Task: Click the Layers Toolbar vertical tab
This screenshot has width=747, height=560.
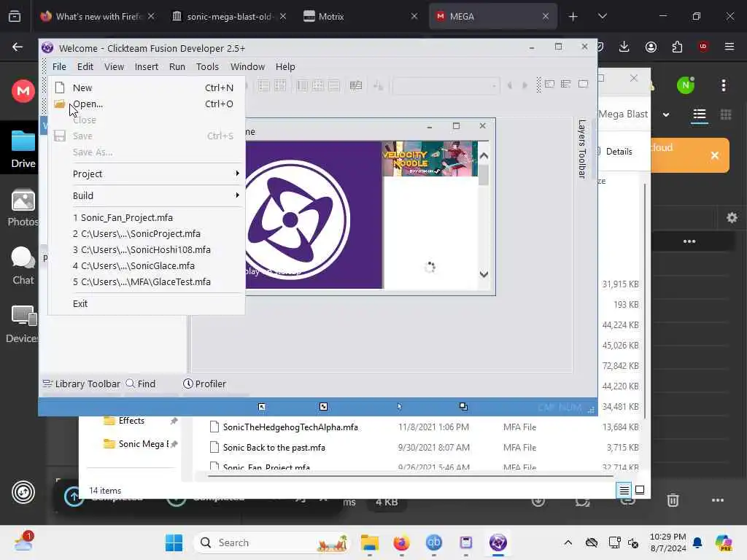Action: (581, 149)
